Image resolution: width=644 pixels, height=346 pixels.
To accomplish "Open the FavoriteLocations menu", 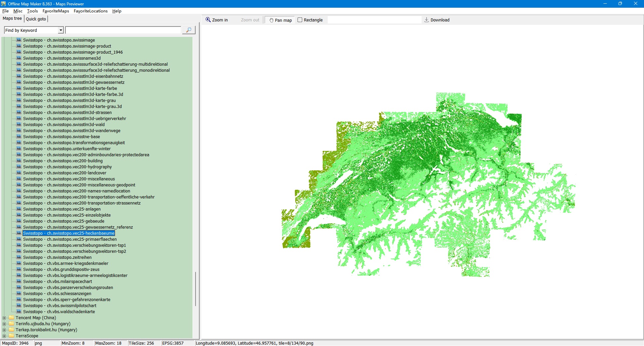I will click(x=91, y=11).
